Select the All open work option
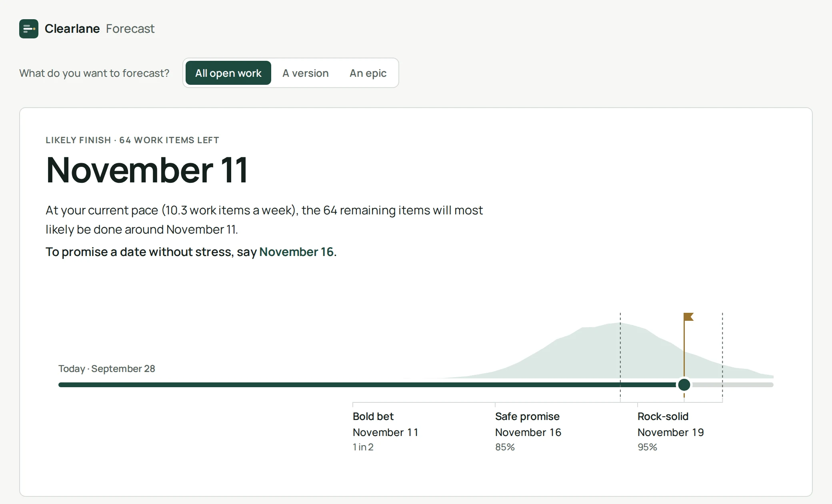This screenshot has width=832, height=504. pos(228,73)
